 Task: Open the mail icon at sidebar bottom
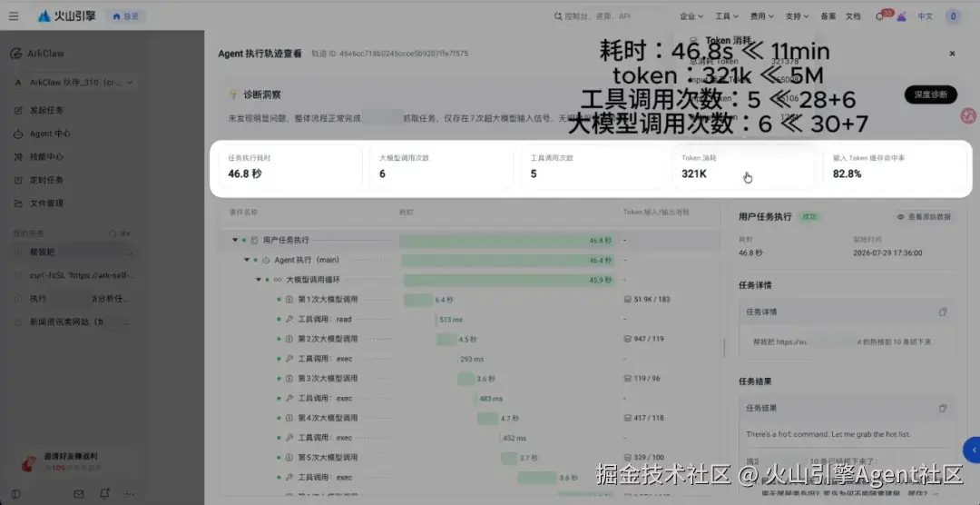[79, 494]
